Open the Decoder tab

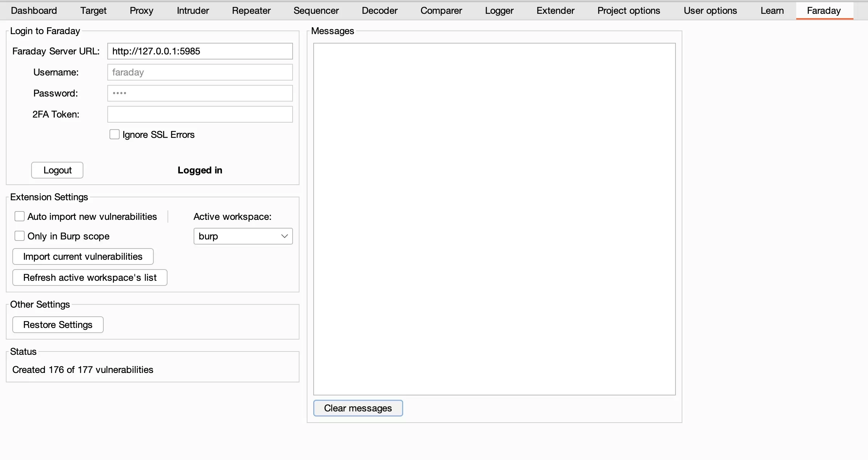tap(379, 10)
